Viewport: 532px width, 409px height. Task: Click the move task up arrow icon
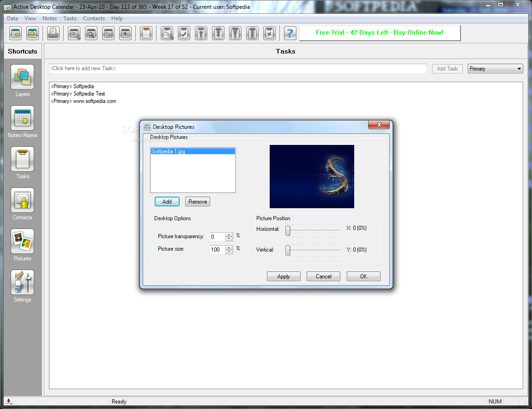201,33
